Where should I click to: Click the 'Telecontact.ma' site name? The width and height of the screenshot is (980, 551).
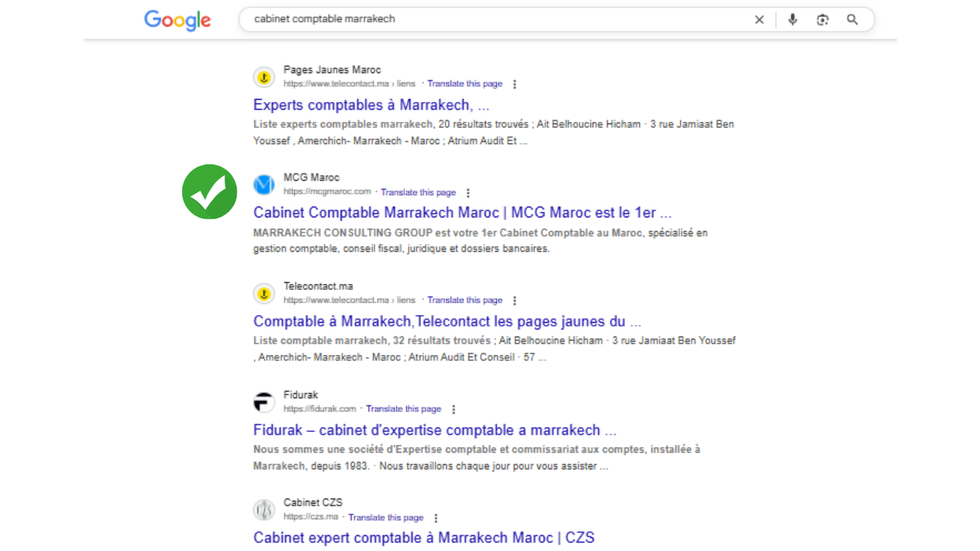[318, 286]
